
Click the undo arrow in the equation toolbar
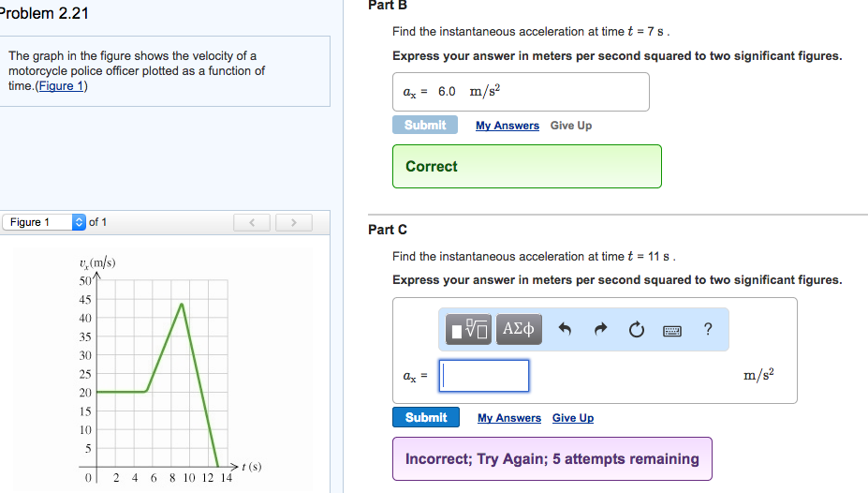[565, 329]
